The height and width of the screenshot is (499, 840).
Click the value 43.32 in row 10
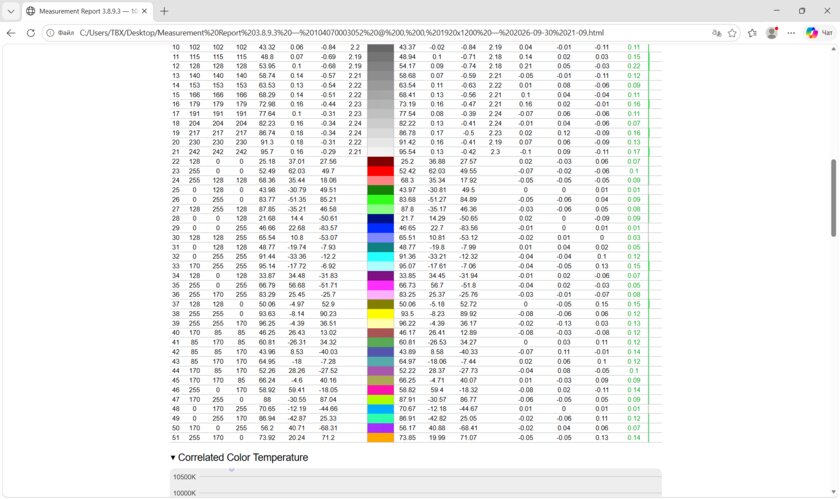[x=267, y=47]
